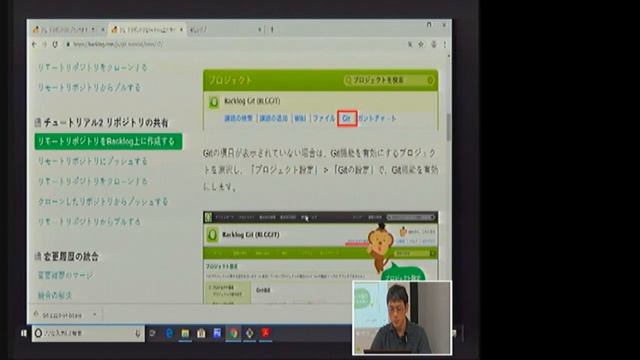Viewport: 640px width, 360px height.
Task: Click the presenter webcam inset video
Action: point(402,317)
